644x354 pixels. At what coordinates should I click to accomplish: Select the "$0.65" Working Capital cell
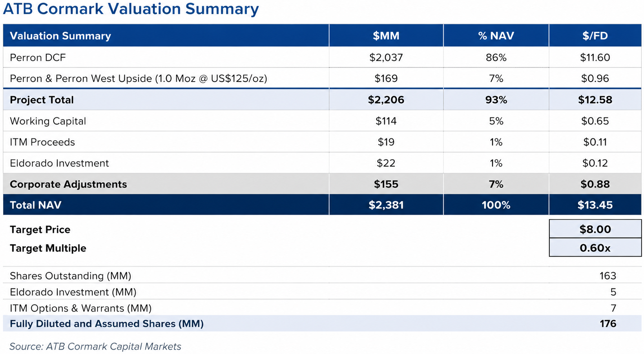[x=595, y=121]
